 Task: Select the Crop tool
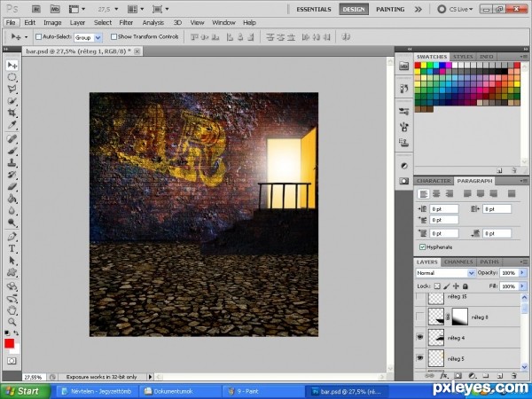click(12, 113)
